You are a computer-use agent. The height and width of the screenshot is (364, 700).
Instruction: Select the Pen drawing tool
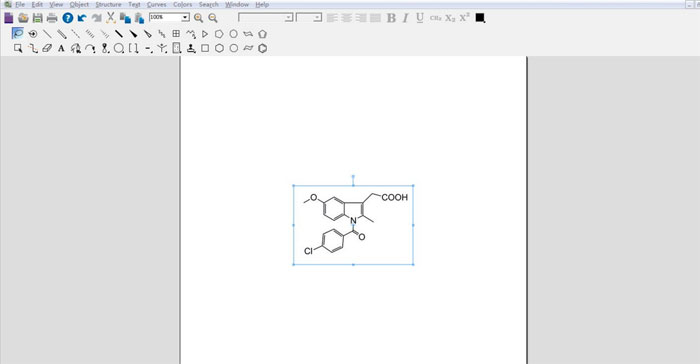76,48
